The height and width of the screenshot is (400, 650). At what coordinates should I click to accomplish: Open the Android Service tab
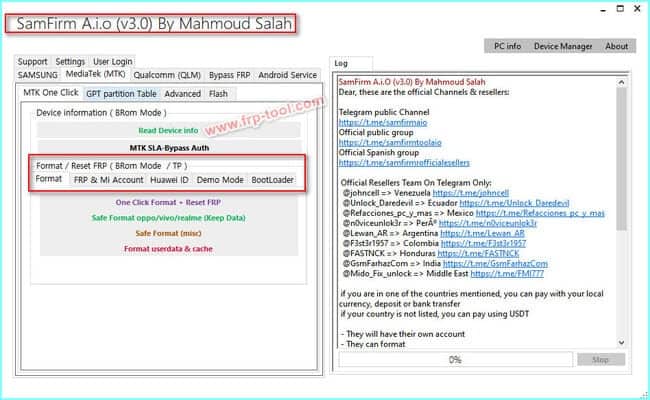click(x=287, y=75)
